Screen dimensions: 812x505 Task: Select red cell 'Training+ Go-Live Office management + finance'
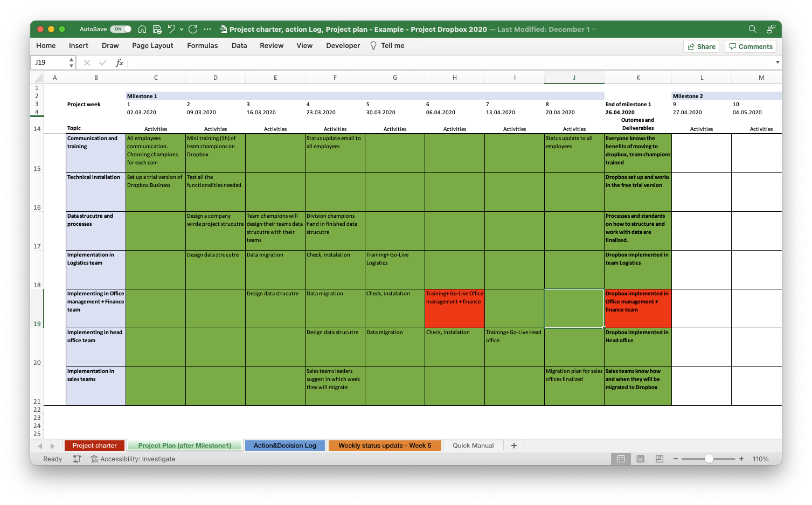[x=455, y=309]
